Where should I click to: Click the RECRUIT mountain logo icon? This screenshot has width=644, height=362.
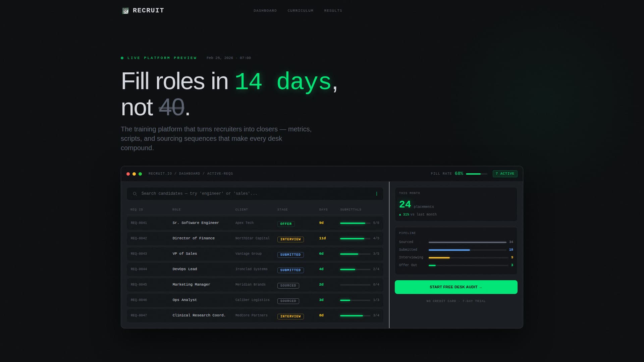[125, 10]
